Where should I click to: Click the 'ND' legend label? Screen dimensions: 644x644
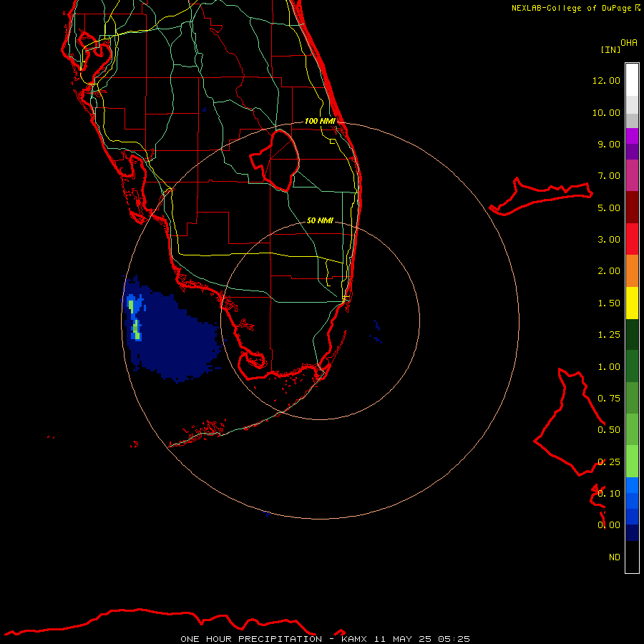point(615,557)
